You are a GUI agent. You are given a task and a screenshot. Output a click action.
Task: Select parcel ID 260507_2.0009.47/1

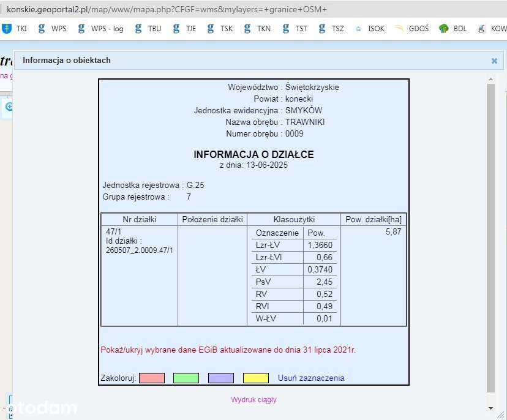[140, 250]
